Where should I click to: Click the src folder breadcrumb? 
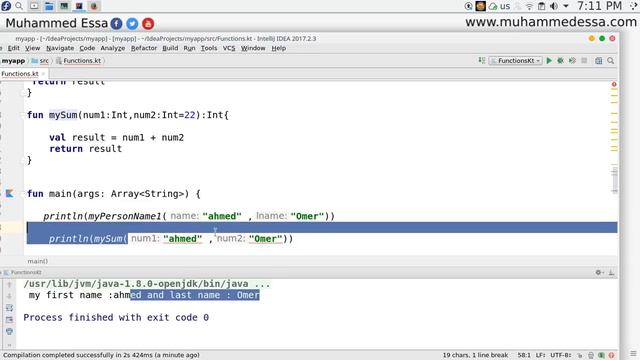pos(40,60)
